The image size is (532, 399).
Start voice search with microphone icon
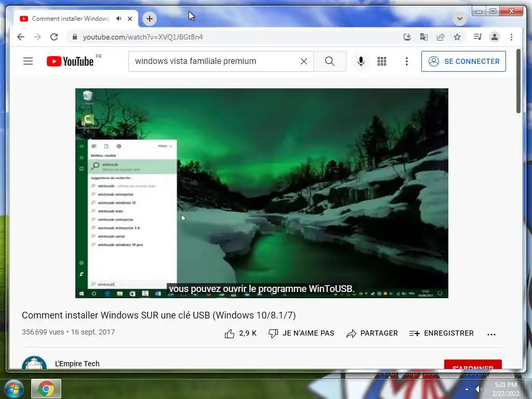pos(361,61)
